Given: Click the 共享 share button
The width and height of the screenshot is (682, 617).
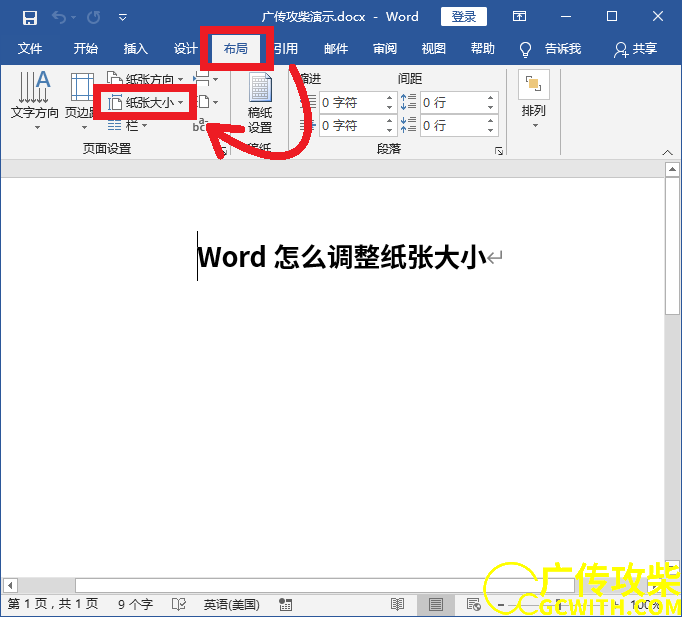Looking at the screenshot, I should 635,49.
